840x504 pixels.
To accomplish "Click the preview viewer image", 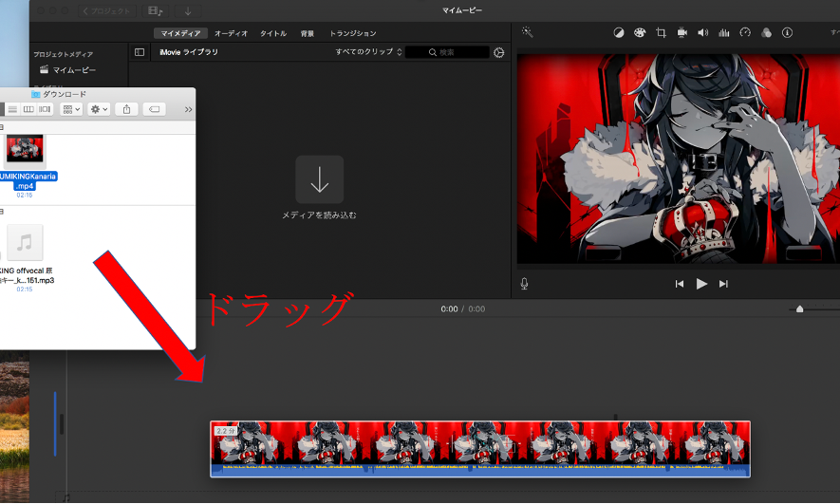I will 679,159.
